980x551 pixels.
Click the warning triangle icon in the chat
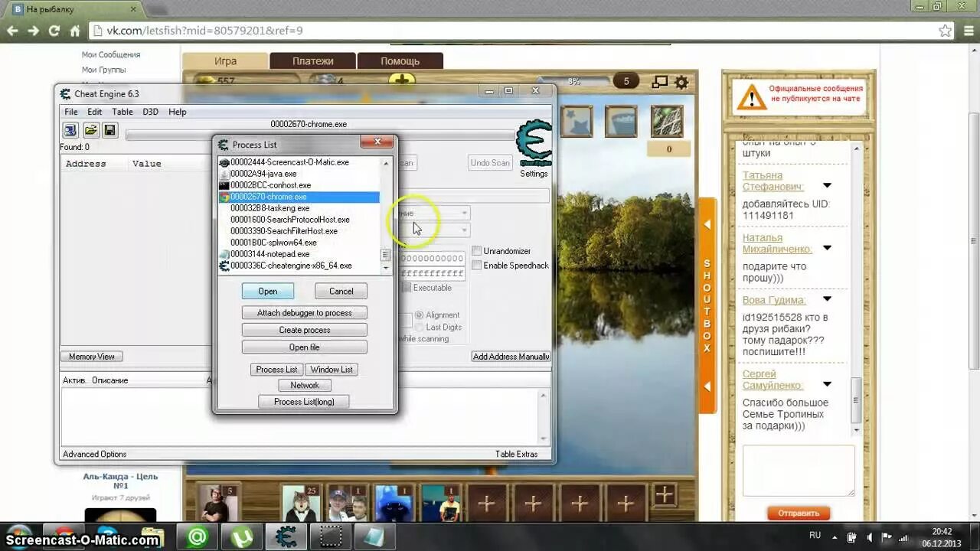click(752, 96)
